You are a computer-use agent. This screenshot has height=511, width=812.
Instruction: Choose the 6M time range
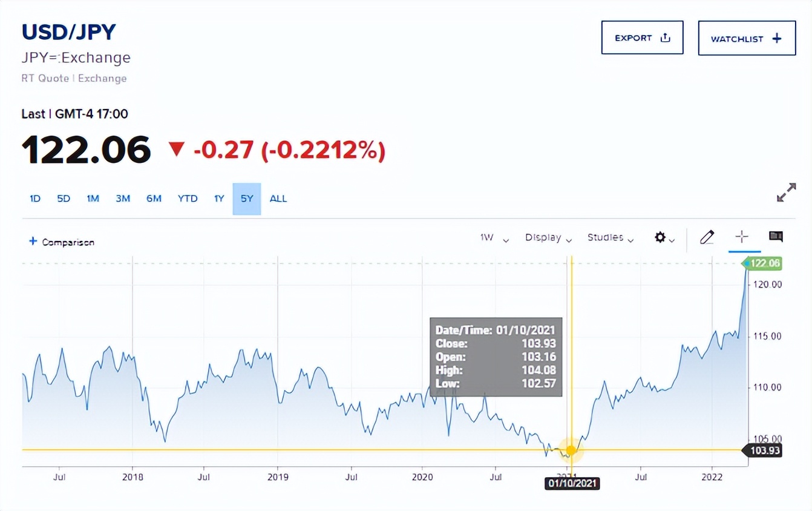[x=154, y=199]
